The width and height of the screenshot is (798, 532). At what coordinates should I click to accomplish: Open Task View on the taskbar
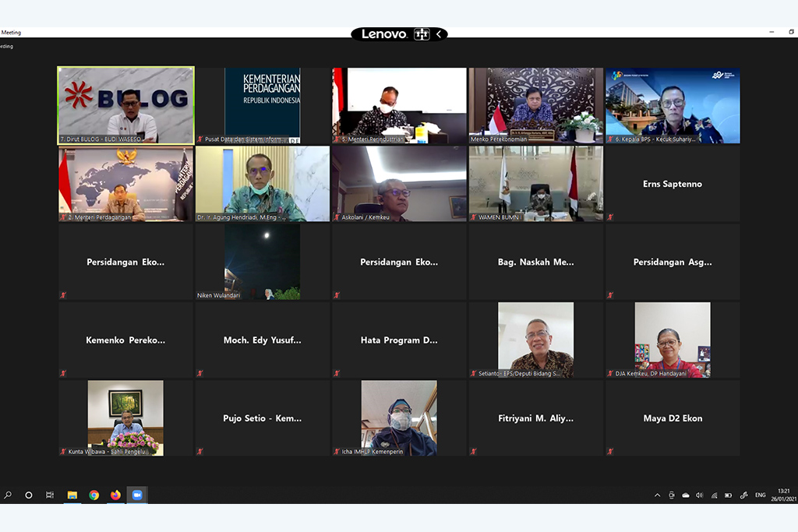click(50, 495)
